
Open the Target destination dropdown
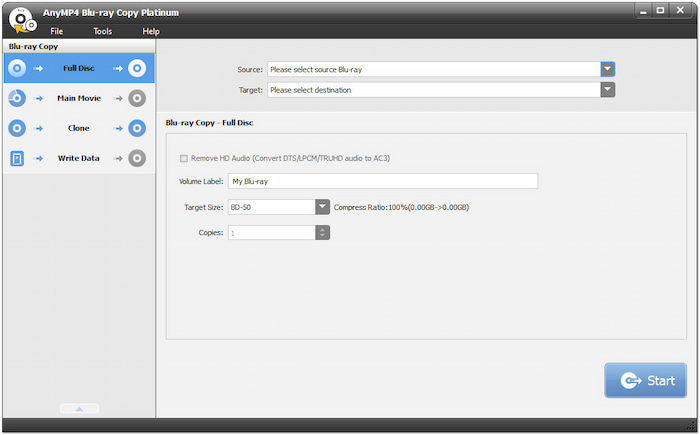[607, 90]
